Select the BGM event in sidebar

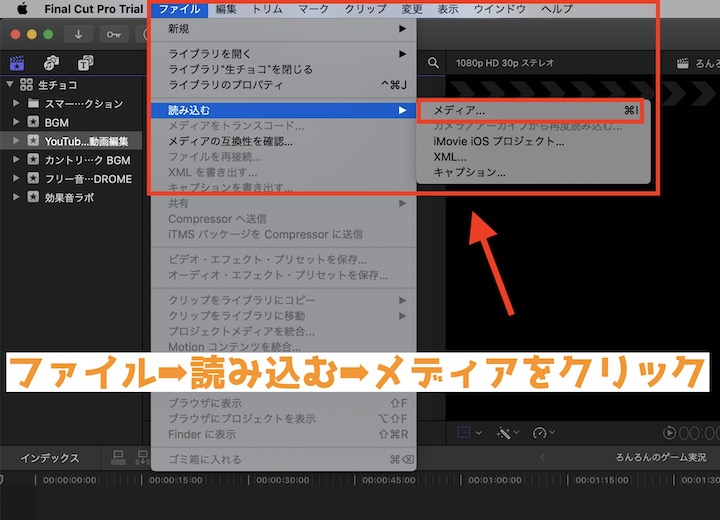click(71, 122)
